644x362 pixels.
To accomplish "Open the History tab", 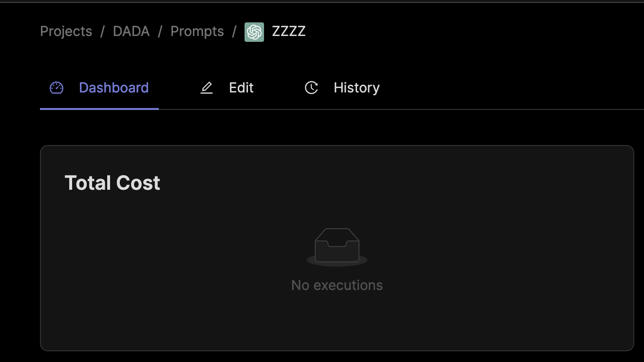I will click(x=356, y=88).
